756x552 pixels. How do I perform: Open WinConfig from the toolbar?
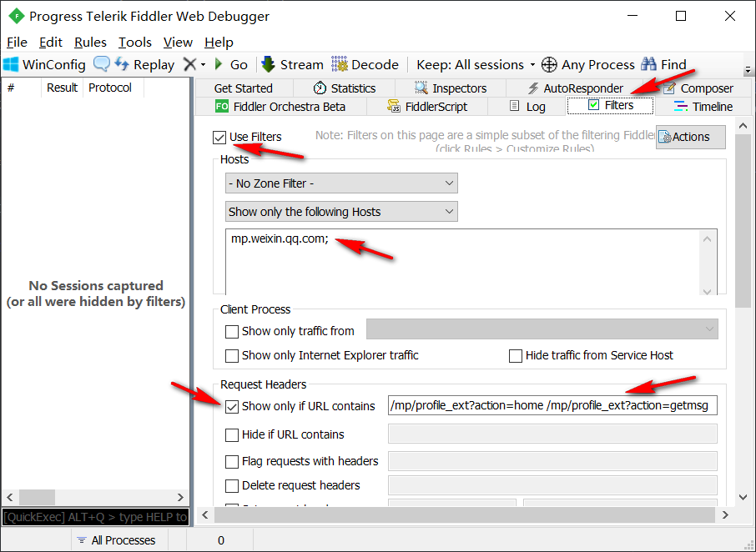[x=44, y=64]
